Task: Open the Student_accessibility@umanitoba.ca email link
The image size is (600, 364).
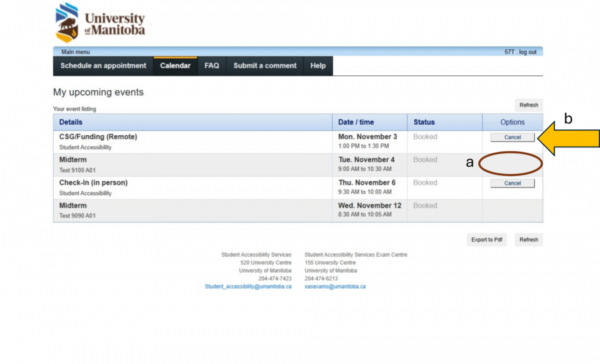Action: click(x=248, y=287)
